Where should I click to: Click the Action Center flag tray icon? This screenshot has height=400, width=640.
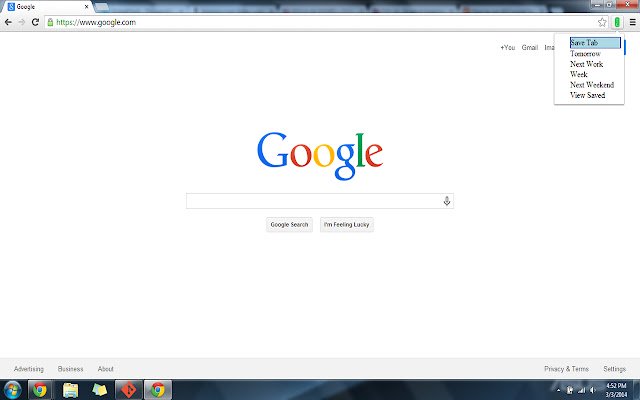[x=570, y=390]
